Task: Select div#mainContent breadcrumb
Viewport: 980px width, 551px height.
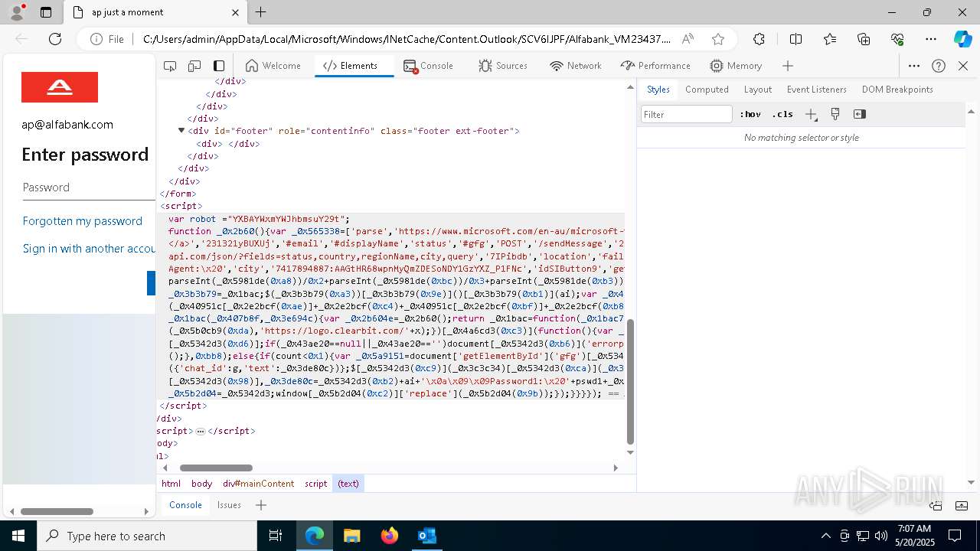Action: (x=258, y=484)
